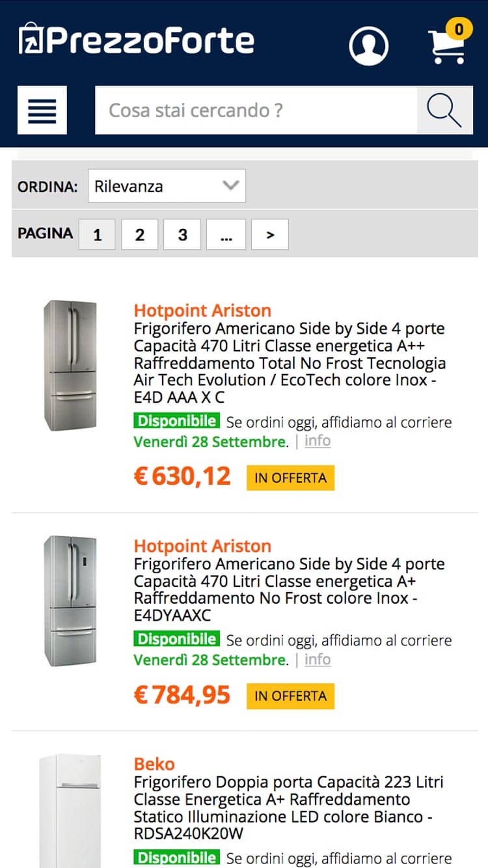
Task: Open the user account profile icon
Action: pos(369,46)
